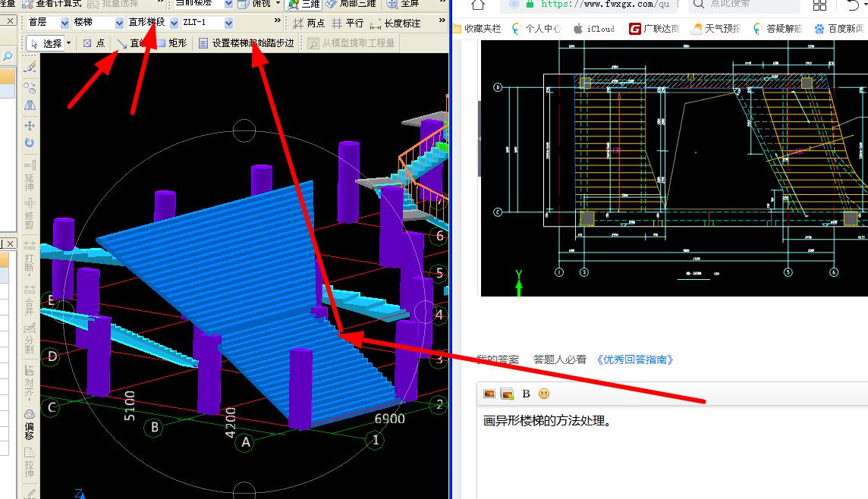
Task: Expand the overflow chevron after 长度标注
Action: pos(442,20)
